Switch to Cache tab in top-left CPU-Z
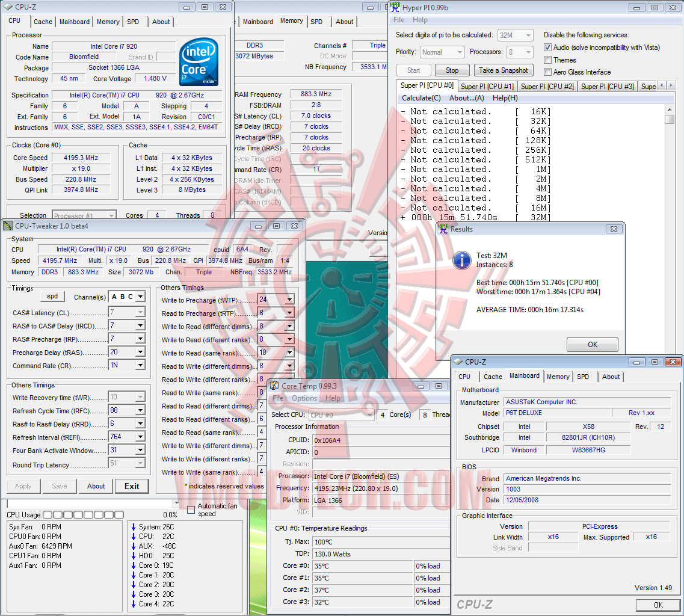The image size is (684, 616). 43,22
